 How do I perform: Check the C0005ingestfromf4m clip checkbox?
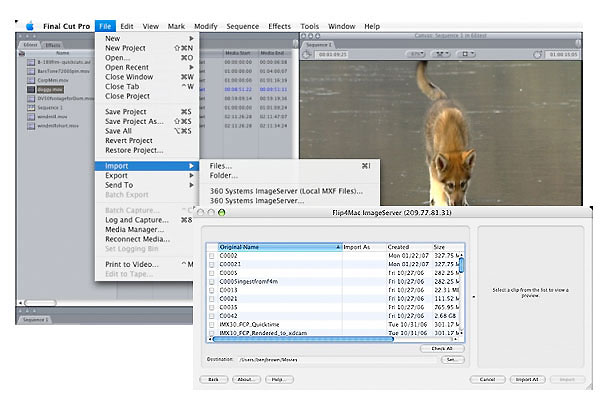(x=212, y=282)
